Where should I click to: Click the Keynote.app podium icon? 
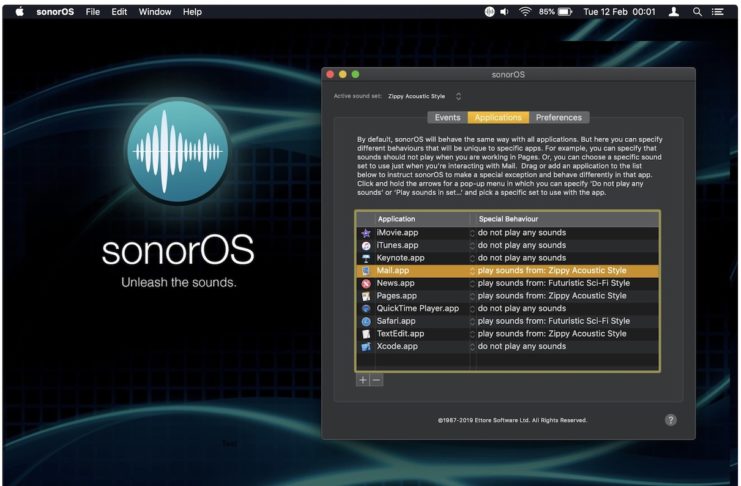[x=366, y=258]
